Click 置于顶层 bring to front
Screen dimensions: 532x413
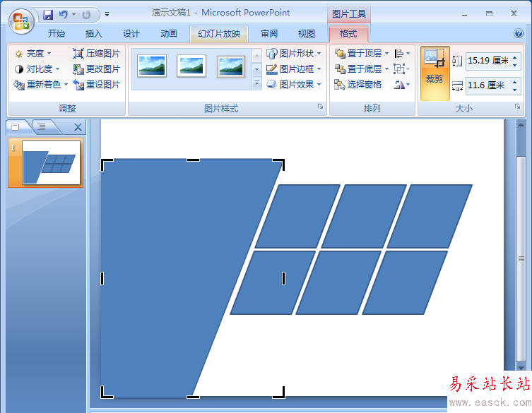358,54
